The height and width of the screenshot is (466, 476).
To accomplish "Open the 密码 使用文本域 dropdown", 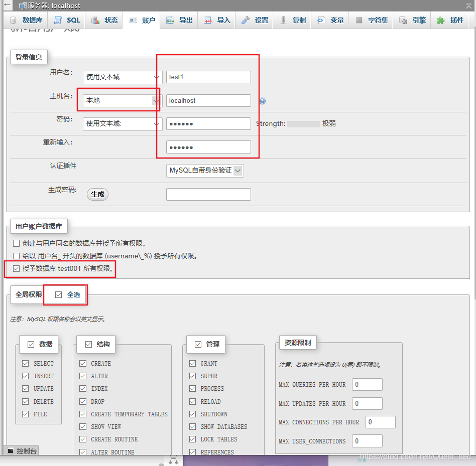I will point(123,124).
